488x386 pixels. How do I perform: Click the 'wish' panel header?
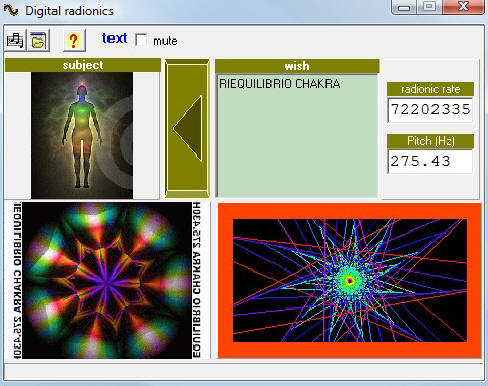[x=297, y=66]
